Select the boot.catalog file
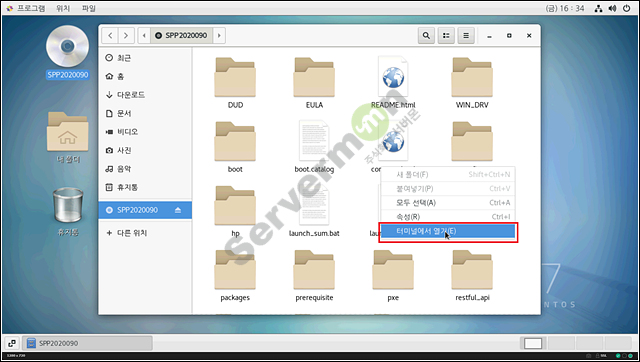Viewport: 640px width, 362px height. coord(314,142)
